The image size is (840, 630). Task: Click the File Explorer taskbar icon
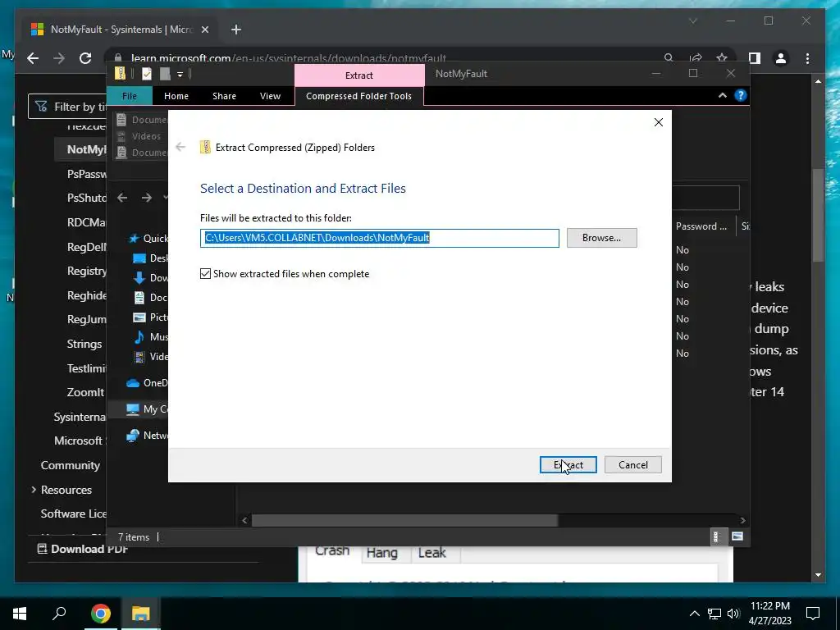pos(141,614)
